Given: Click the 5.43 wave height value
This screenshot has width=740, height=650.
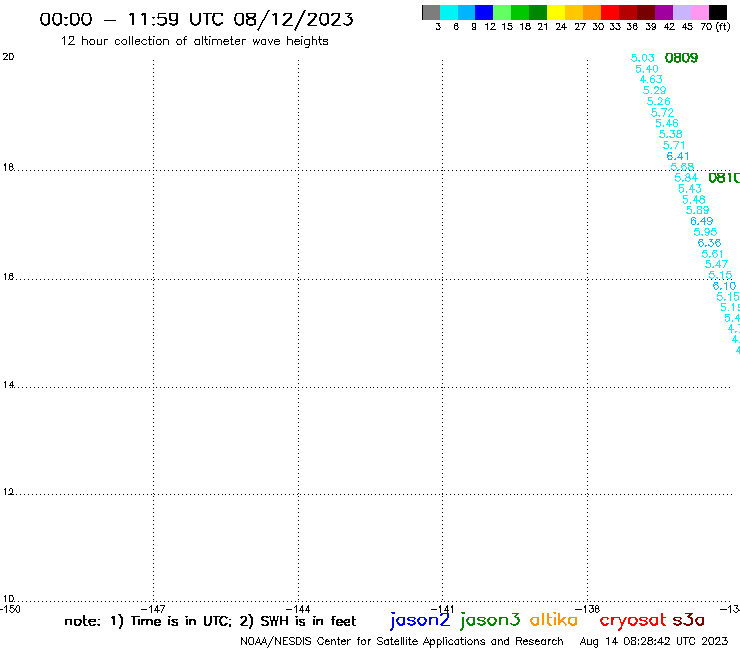Looking at the screenshot, I should pyautogui.click(x=690, y=189).
